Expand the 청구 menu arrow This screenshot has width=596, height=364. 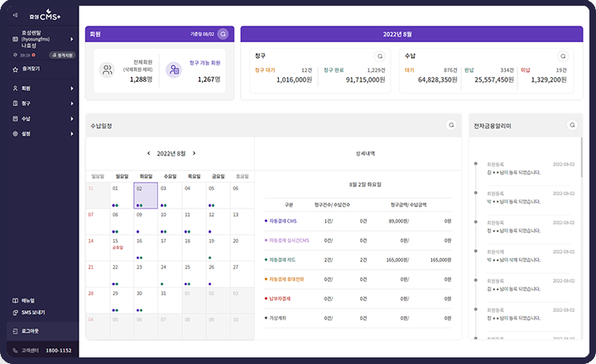pos(71,103)
